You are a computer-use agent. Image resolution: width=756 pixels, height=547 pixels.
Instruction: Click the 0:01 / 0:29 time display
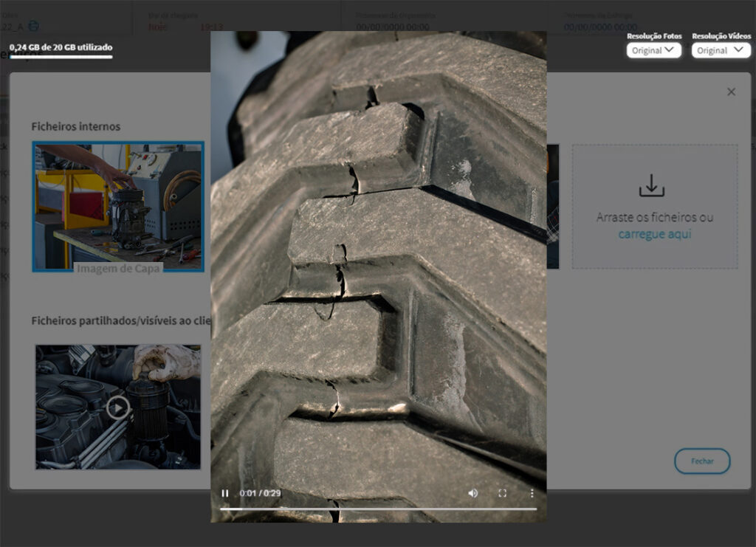pos(260,493)
